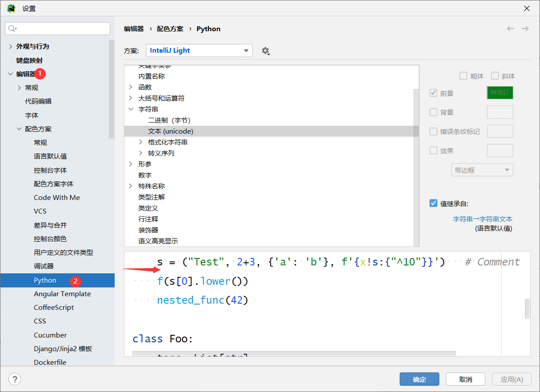This screenshot has height=392, width=540.
Task: Expand the 转义序列 node
Action: [x=141, y=153]
